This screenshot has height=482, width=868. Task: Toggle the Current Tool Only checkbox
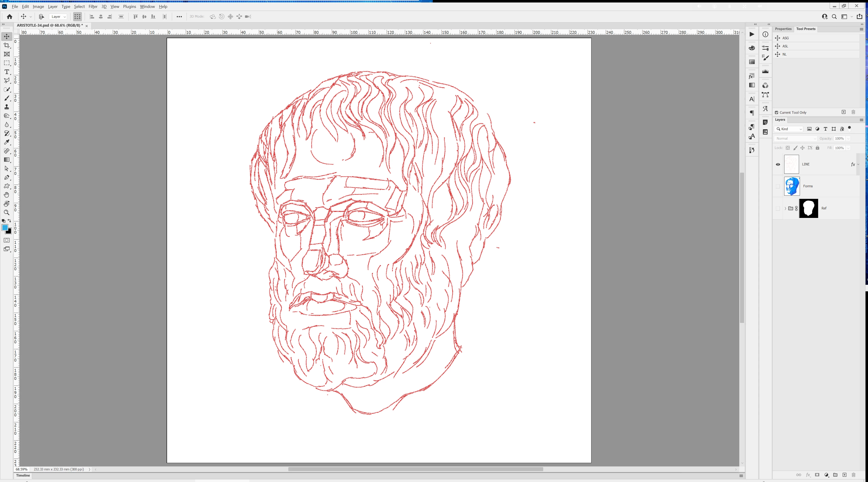777,113
